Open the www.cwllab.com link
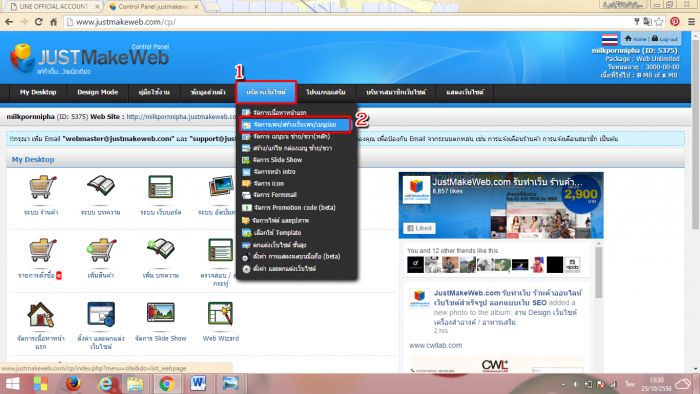Screen dimensions: 700x394 click(435, 345)
